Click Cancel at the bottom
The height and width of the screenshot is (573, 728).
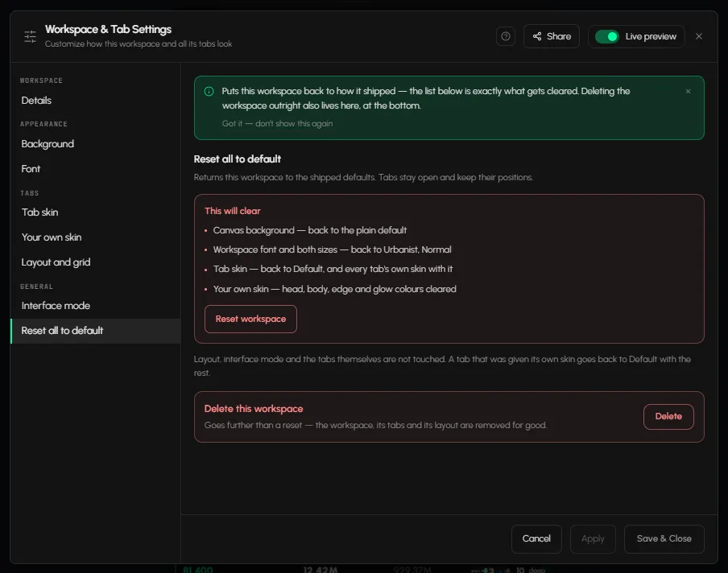(536, 538)
